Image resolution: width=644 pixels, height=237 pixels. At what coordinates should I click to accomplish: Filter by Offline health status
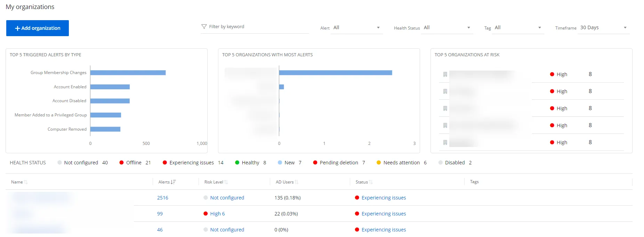[135, 163]
